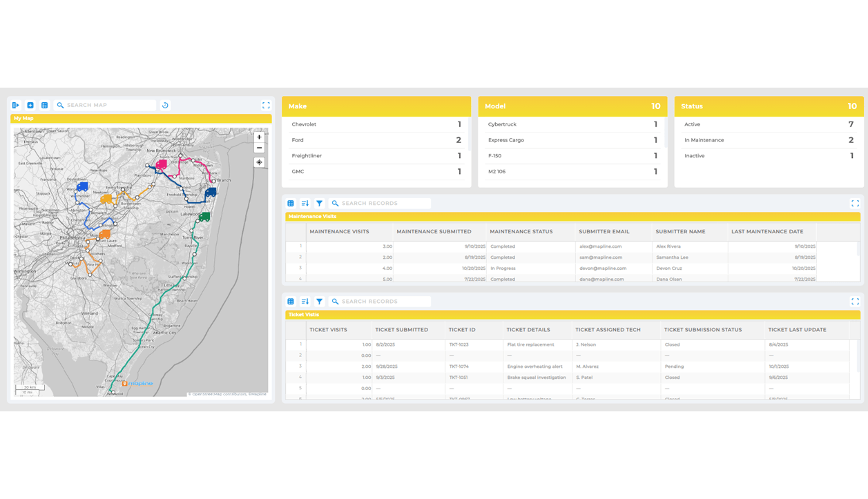This screenshot has width=868, height=499.
Task: Center map using the locate me button
Action: coord(259,163)
